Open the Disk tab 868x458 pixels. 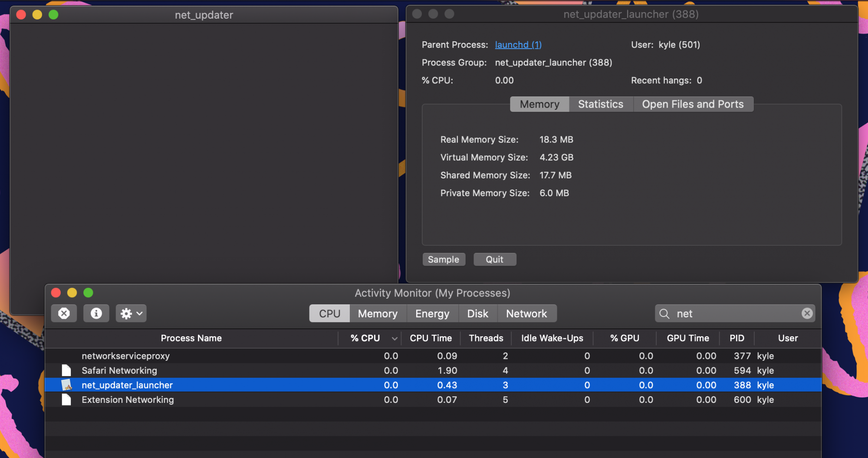point(477,313)
